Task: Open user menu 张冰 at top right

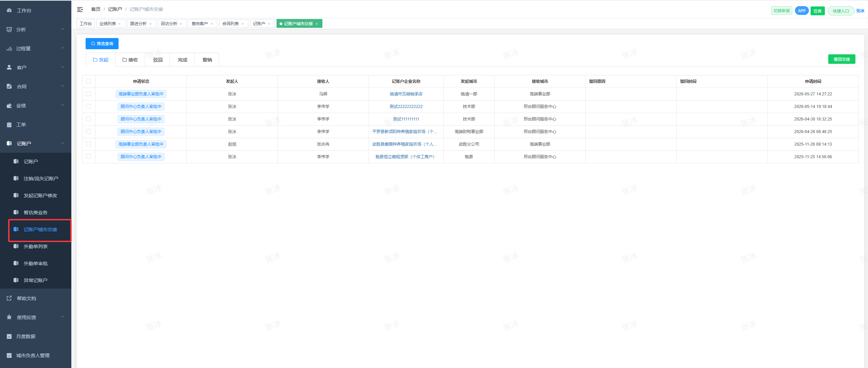Action: coord(860,11)
